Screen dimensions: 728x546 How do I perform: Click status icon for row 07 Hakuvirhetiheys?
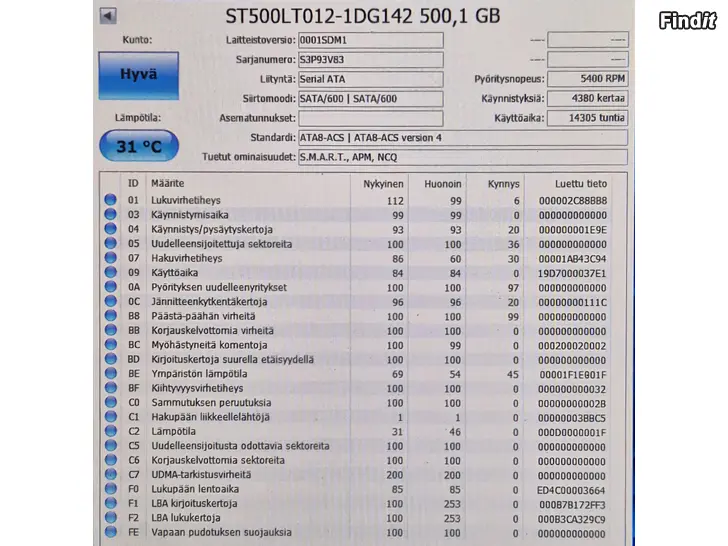110,257
